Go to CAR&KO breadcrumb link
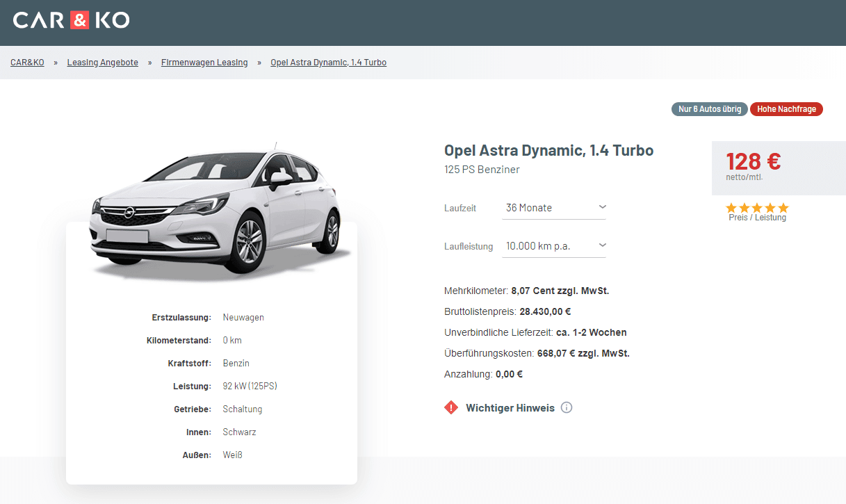Image resolution: width=846 pixels, height=504 pixels. point(27,63)
